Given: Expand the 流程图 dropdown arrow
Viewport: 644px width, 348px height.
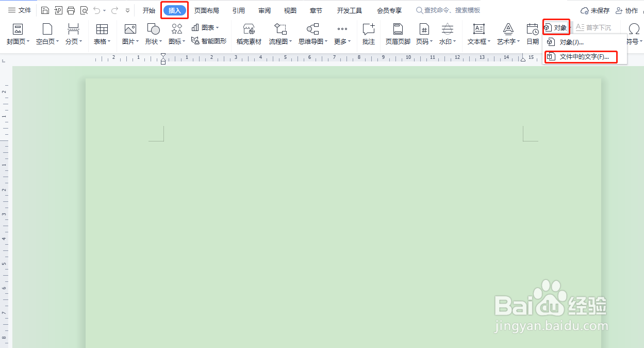Looking at the screenshot, I should [x=290, y=42].
